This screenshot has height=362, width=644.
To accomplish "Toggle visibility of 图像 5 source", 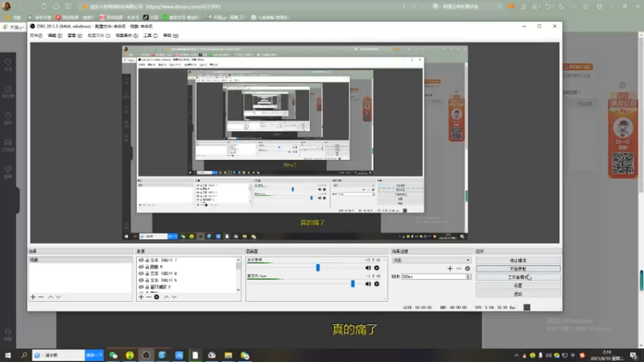I will [x=141, y=267].
